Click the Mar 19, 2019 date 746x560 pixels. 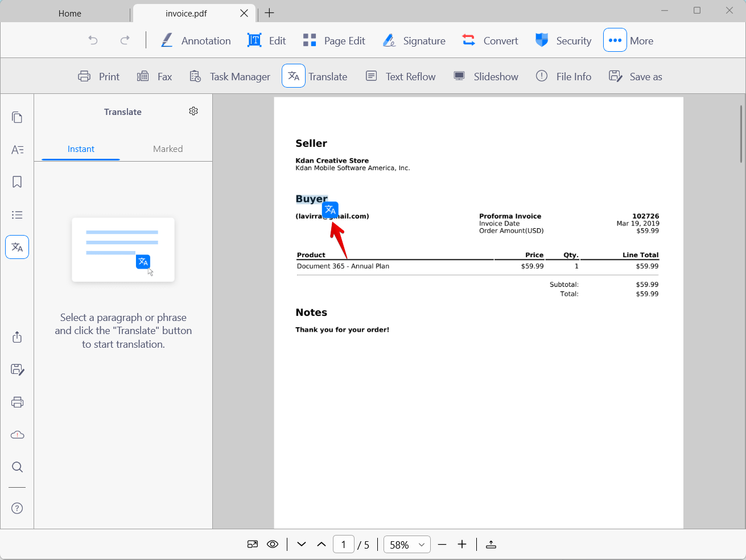(x=638, y=224)
